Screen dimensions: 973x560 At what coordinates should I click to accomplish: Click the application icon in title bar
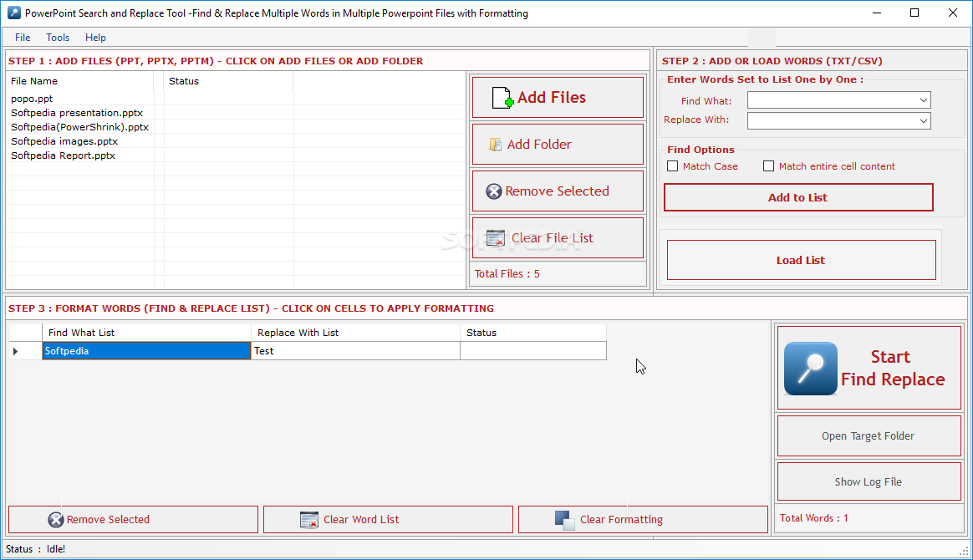click(13, 13)
